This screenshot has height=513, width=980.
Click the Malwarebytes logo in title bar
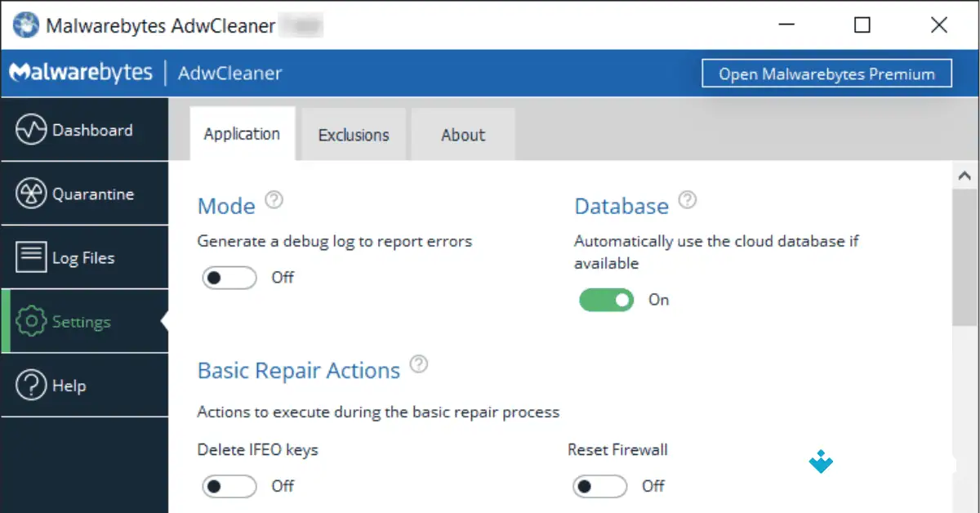click(x=81, y=72)
